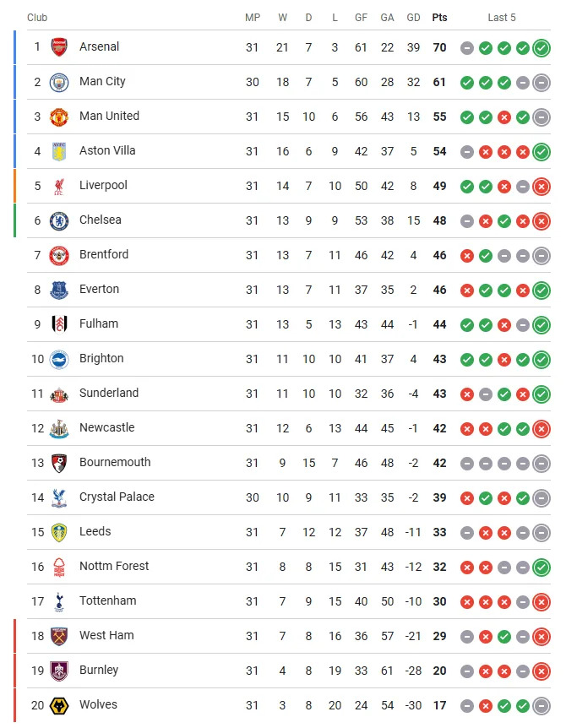The image size is (566, 728).
Task: Click the Man City club crest
Action: coord(58,82)
